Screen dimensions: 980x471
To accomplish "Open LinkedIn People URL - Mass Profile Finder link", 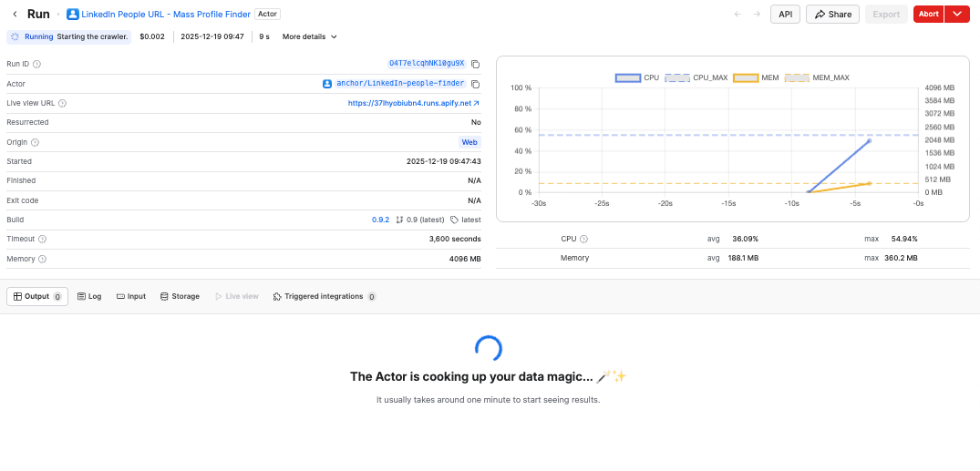I will pos(166,14).
